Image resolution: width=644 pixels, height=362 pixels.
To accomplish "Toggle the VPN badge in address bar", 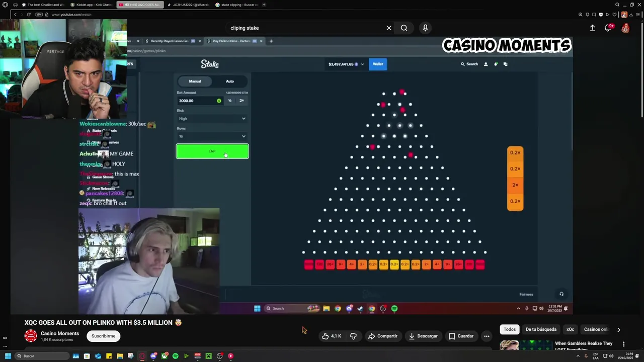I will pos(39,15).
